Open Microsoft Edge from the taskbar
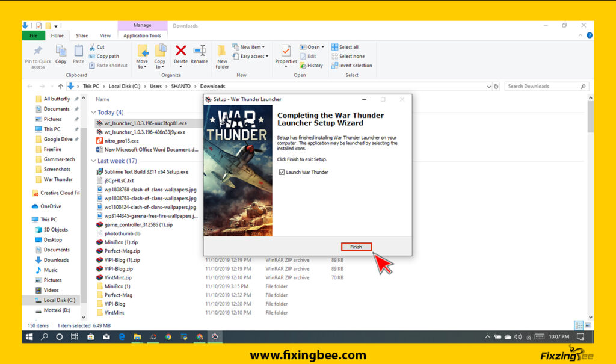 pos(122,337)
